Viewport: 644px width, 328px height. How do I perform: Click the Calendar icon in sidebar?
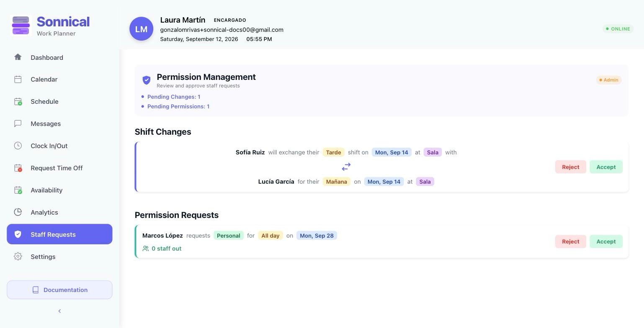click(18, 79)
